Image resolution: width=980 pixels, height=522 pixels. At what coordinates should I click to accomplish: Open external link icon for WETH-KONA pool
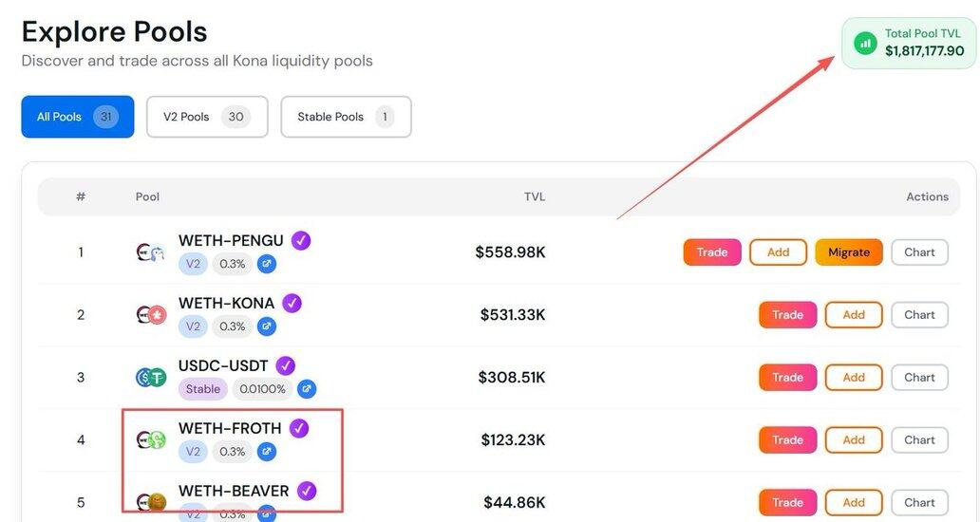tap(267, 326)
